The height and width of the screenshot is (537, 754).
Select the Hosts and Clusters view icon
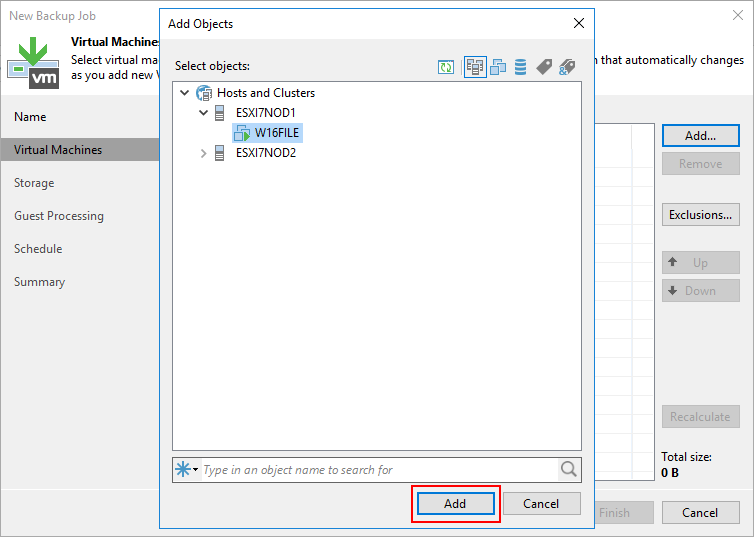tap(475, 67)
